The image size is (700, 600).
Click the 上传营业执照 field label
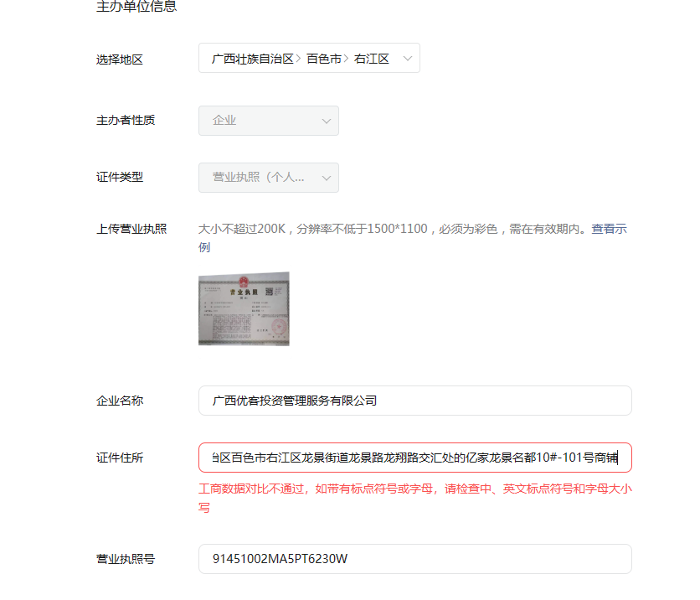tap(131, 229)
